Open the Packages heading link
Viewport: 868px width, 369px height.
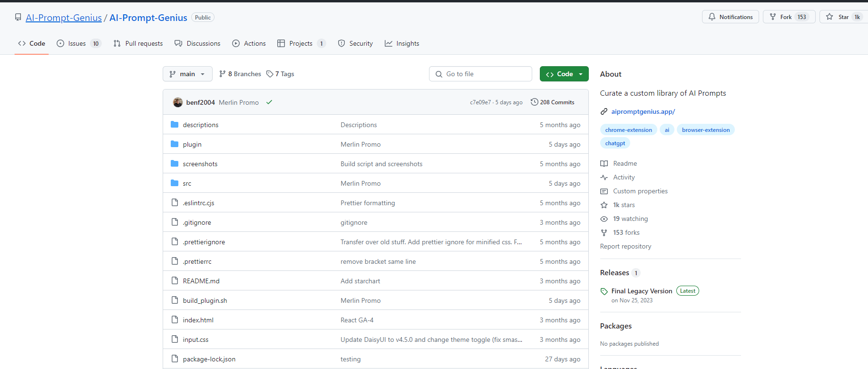coord(616,326)
